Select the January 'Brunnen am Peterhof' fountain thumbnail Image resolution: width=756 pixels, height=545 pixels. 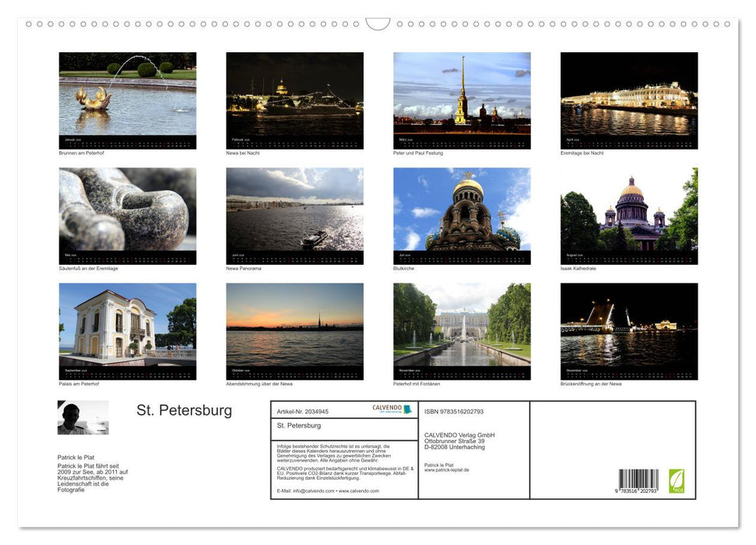[x=127, y=100]
